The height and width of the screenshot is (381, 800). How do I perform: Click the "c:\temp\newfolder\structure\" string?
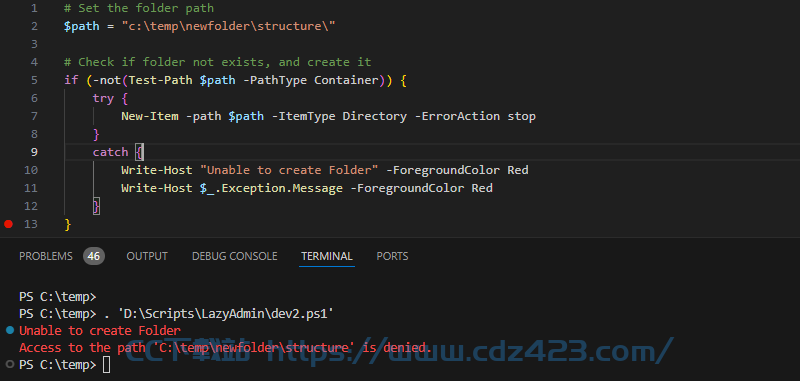[228, 26]
